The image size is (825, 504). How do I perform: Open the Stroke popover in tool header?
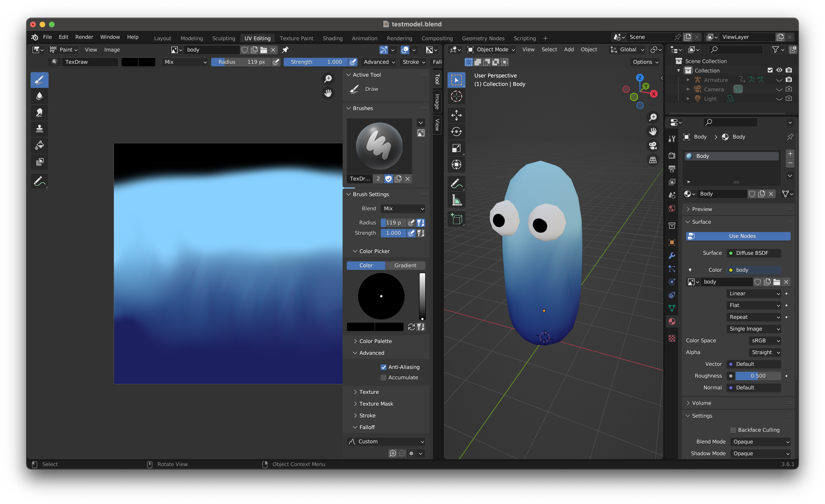413,62
